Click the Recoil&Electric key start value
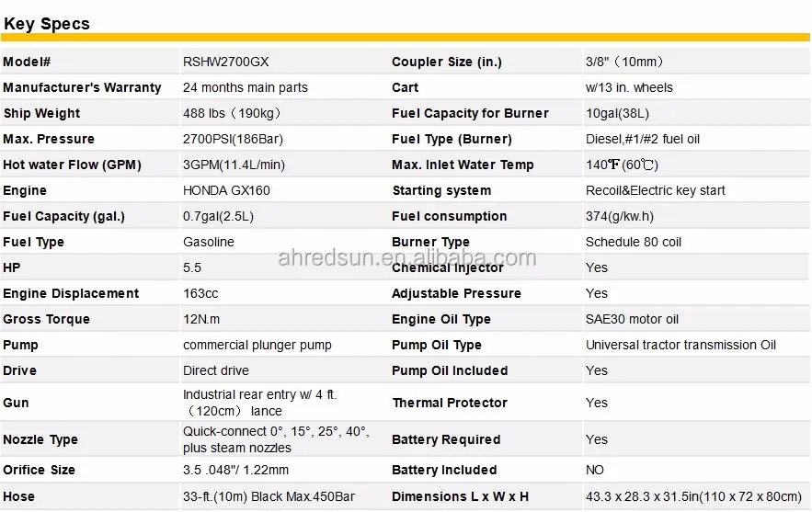Screen dimensions: 812x512 point(656,190)
